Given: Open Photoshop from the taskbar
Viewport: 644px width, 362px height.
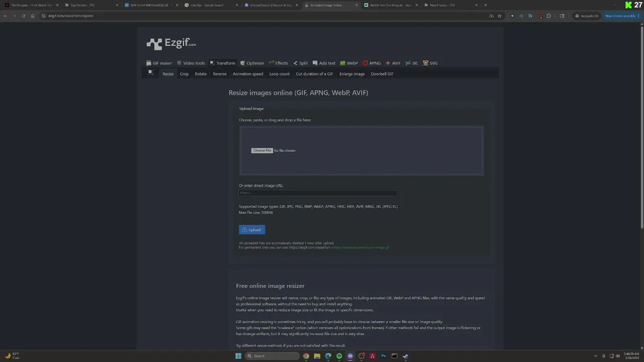Looking at the screenshot, I should (383, 356).
